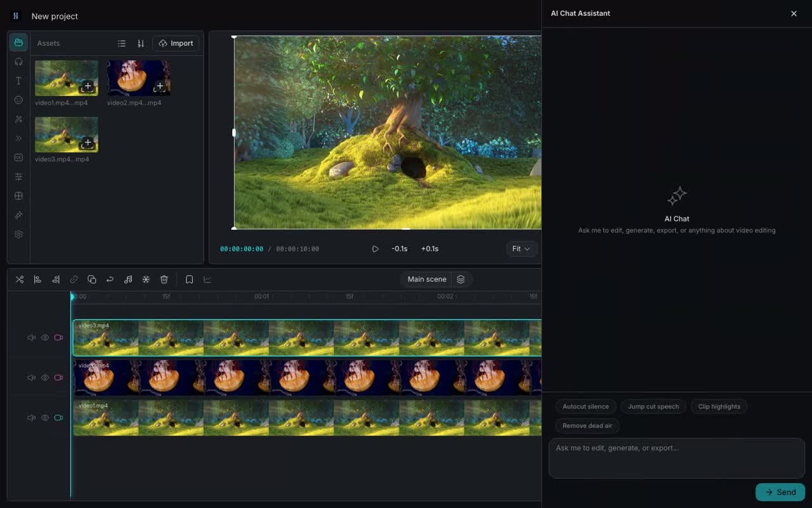
Task: Click the 00:02 mark on timeline ruler
Action: pyautogui.click(x=445, y=297)
